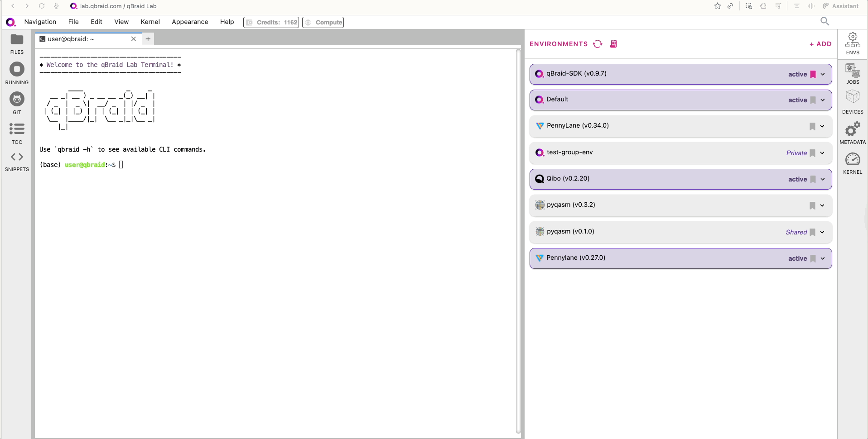Expand pyqasm v0.1.0 environment details
The image size is (868, 439).
[x=822, y=232]
